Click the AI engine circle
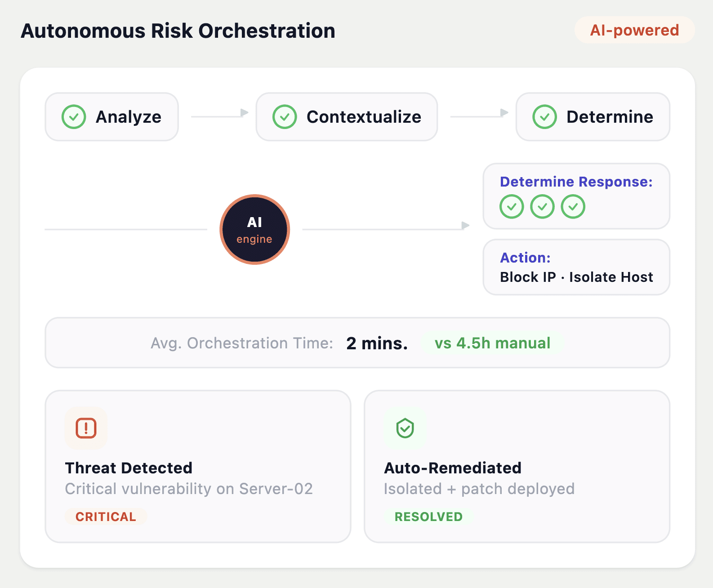 (x=254, y=229)
